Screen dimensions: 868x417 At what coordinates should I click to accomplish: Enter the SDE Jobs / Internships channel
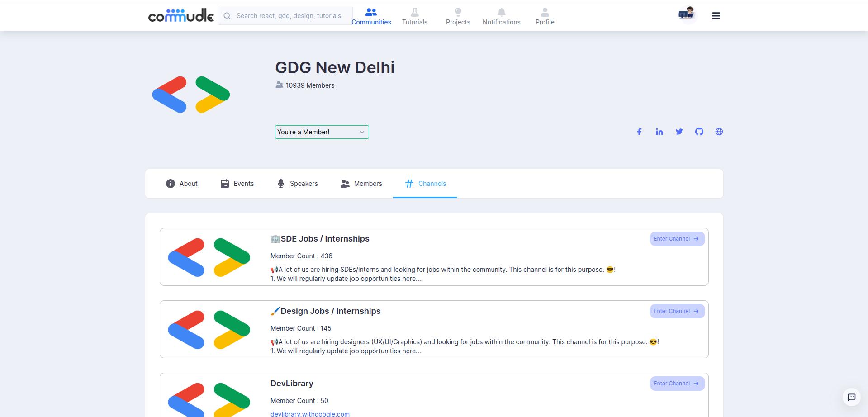pos(677,239)
